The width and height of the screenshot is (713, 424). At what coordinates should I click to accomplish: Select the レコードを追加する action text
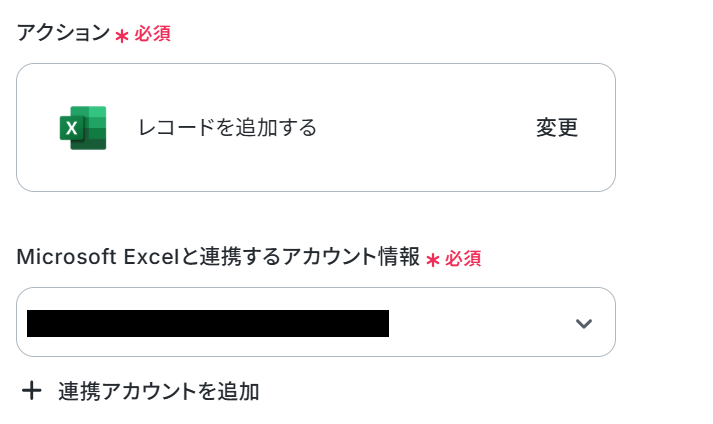pos(227,127)
